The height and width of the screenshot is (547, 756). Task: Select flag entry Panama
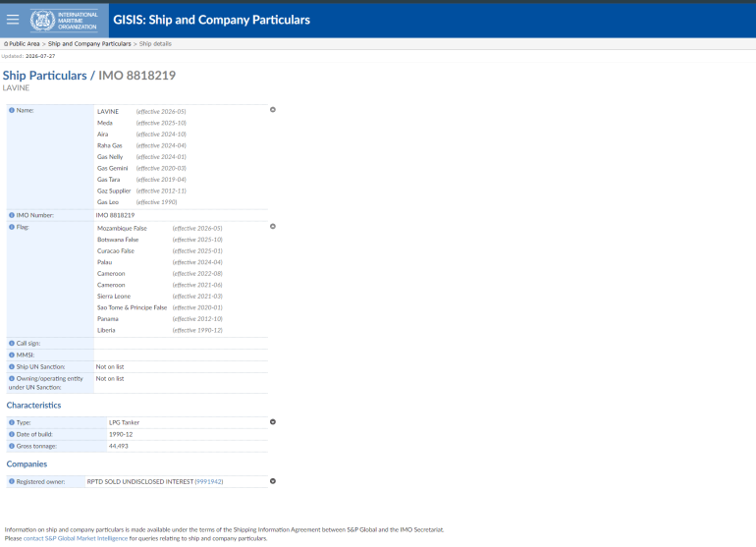[x=108, y=319]
